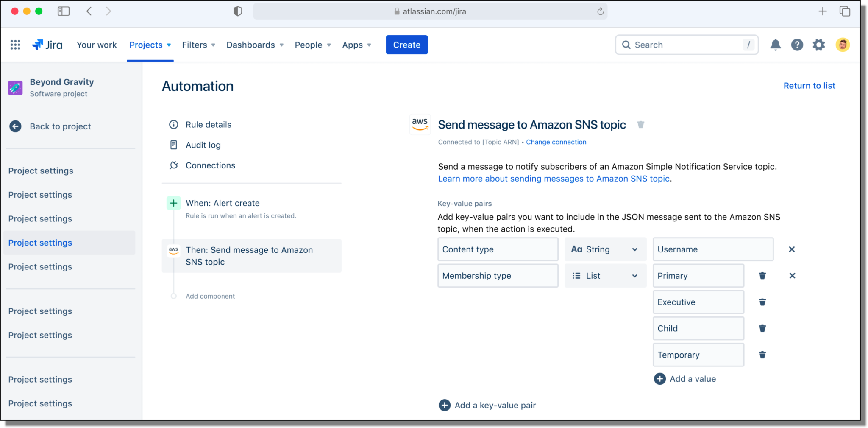
Task: Open the help question mark icon
Action: (797, 45)
